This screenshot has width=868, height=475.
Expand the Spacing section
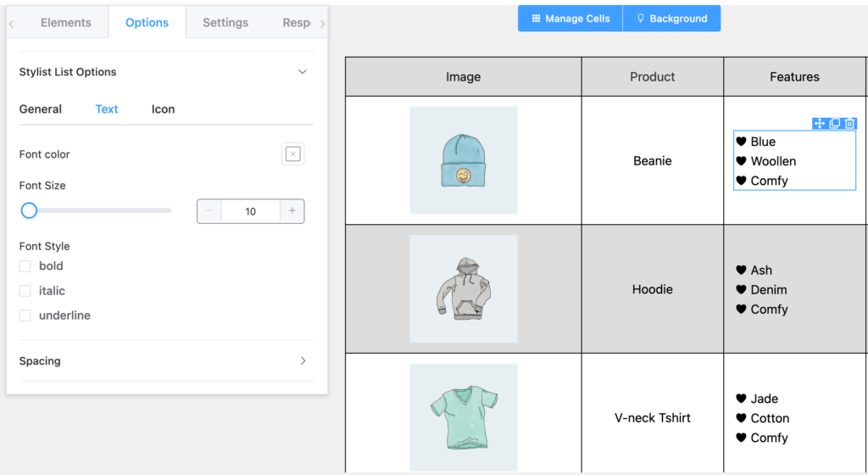click(x=303, y=361)
